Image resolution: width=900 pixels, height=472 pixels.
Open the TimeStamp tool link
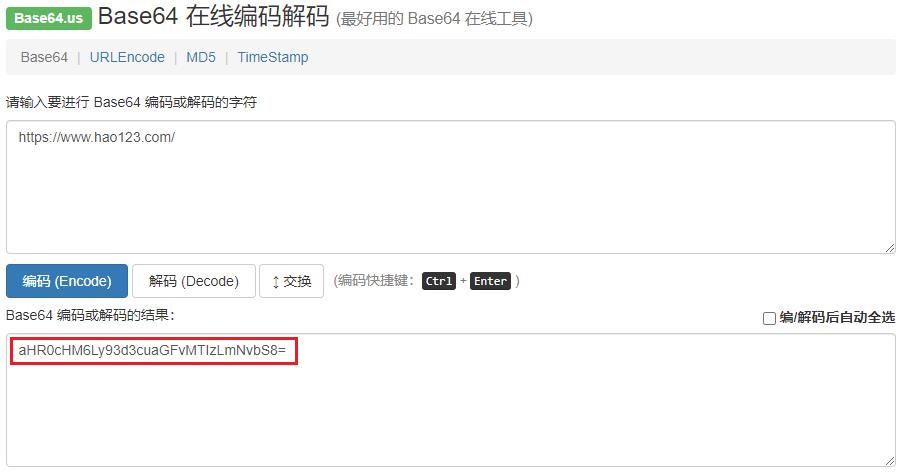click(x=273, y=57)
